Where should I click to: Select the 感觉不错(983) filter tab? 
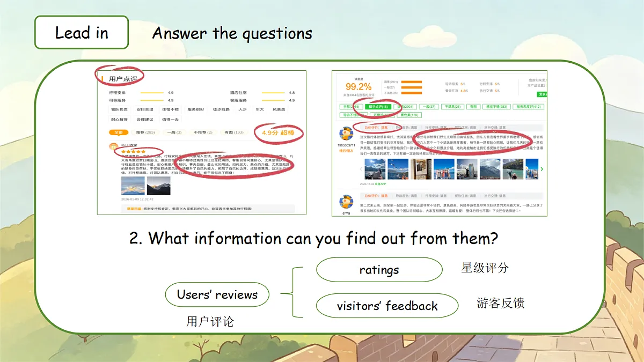[x=496, y=107]
